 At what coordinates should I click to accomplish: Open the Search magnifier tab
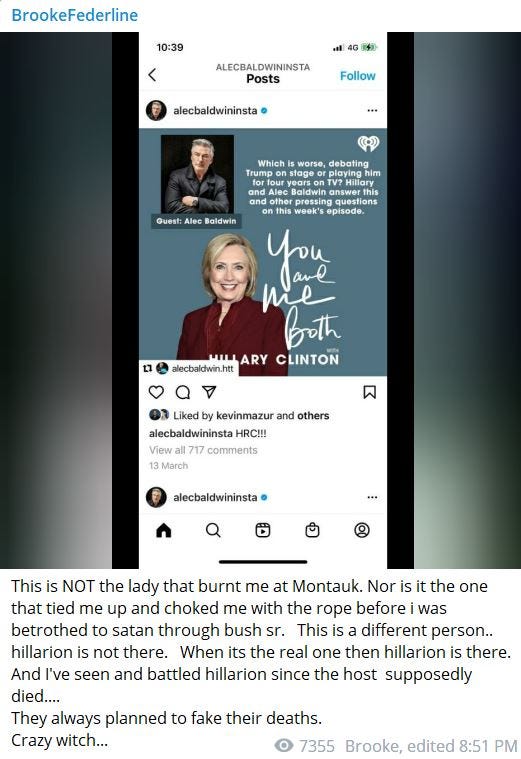pyautogui.click(x=213, y=531)
